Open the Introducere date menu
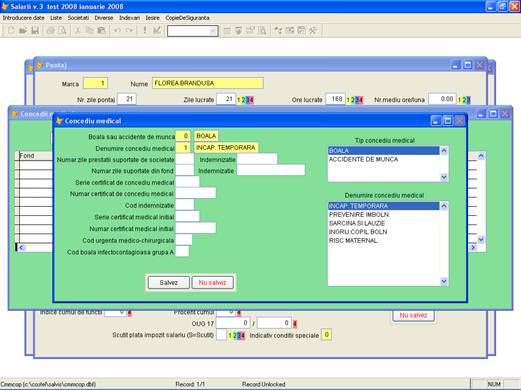 coord(23,18)
